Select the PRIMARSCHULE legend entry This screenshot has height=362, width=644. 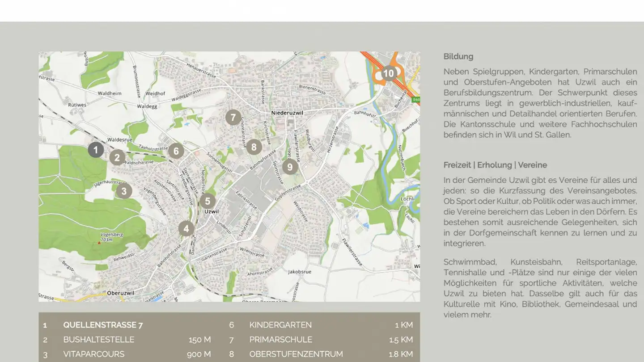point(280,340)
